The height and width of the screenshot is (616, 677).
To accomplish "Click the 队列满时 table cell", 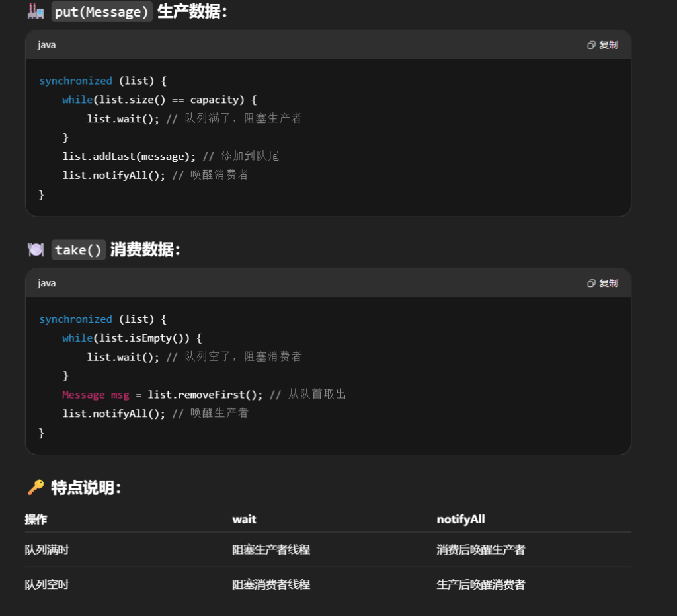I will point(47,550).
